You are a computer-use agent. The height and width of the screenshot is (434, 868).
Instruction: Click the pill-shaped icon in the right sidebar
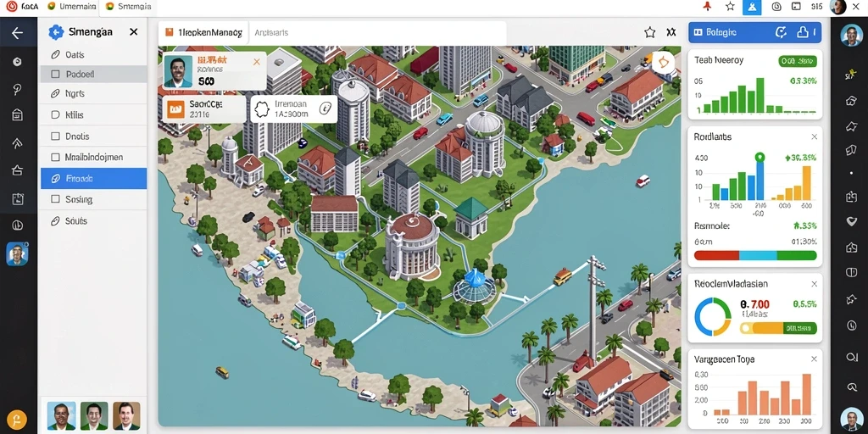pos(851,273)
